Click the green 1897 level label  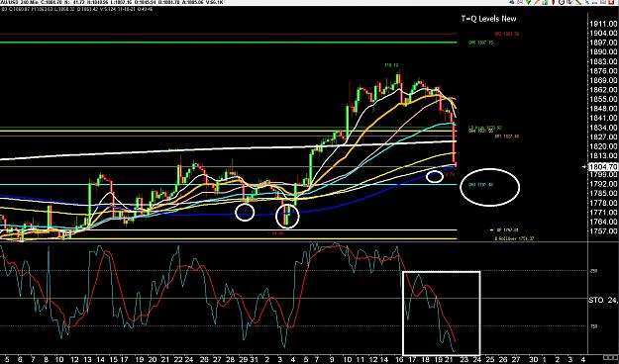point(480,43)
